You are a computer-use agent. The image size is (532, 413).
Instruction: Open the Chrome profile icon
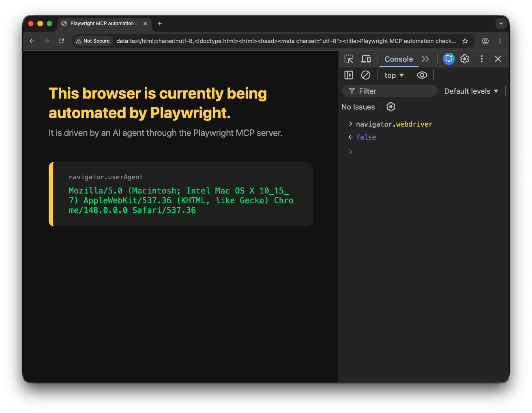[x=485, y=41]
